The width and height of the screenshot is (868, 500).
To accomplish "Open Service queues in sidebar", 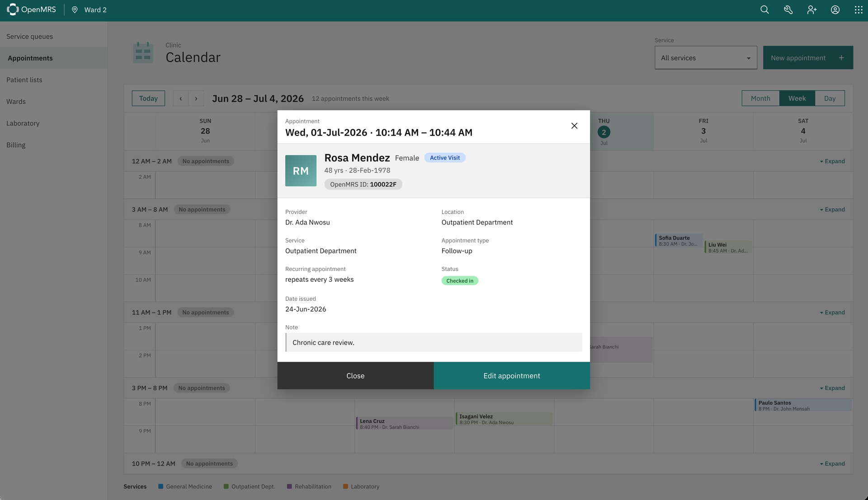I will [x=54, y=36].
